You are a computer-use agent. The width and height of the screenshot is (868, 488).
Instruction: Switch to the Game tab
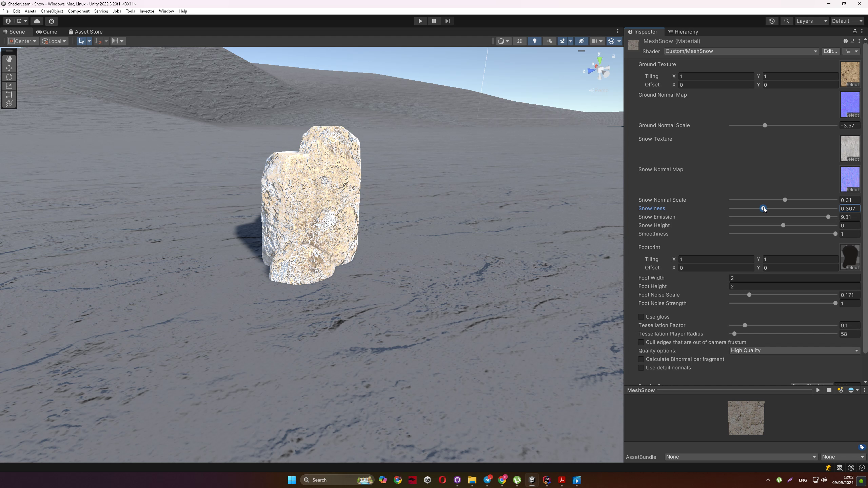tap(47, 32)
